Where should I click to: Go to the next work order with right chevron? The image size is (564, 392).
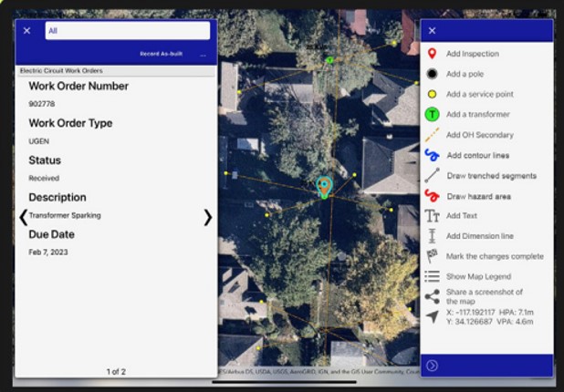pos(207,217)
